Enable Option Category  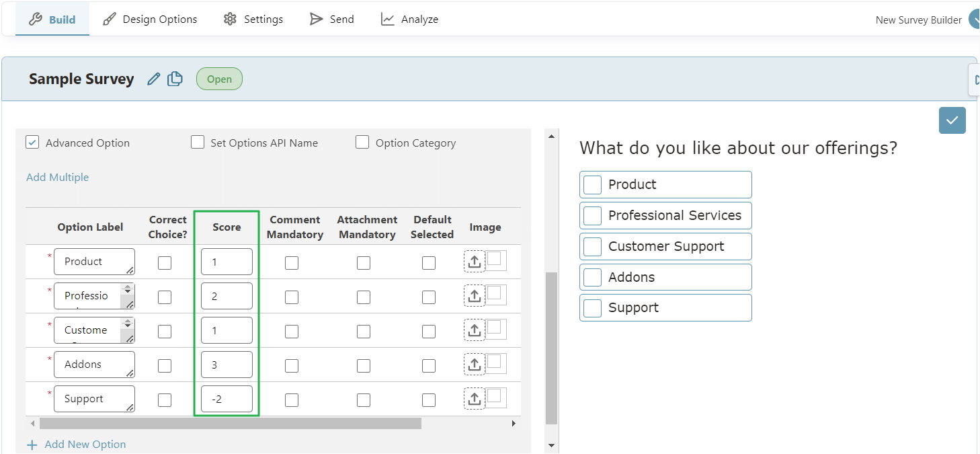pyautogui.click(x=362, y=142)
